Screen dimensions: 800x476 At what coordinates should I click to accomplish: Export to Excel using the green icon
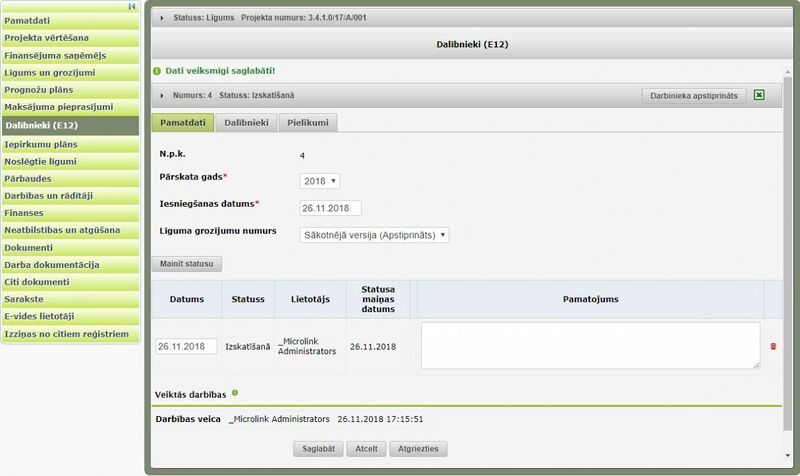click(759, 95)
